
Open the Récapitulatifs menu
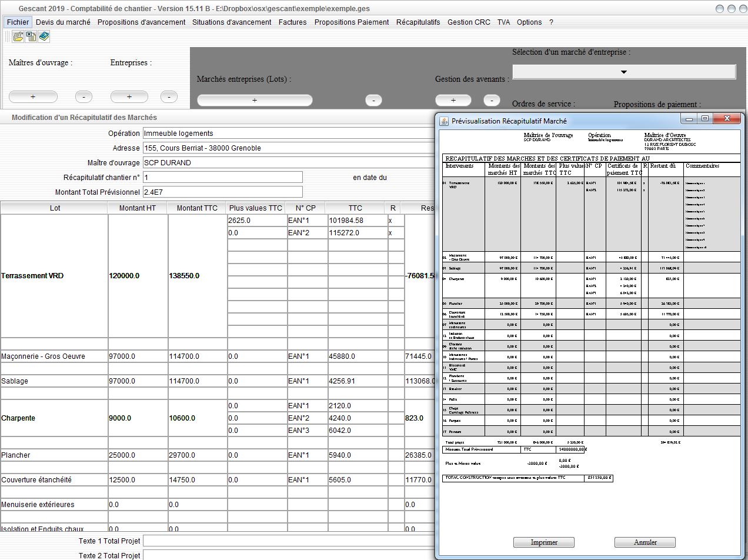pyautogui.click(x=418, y=22)
